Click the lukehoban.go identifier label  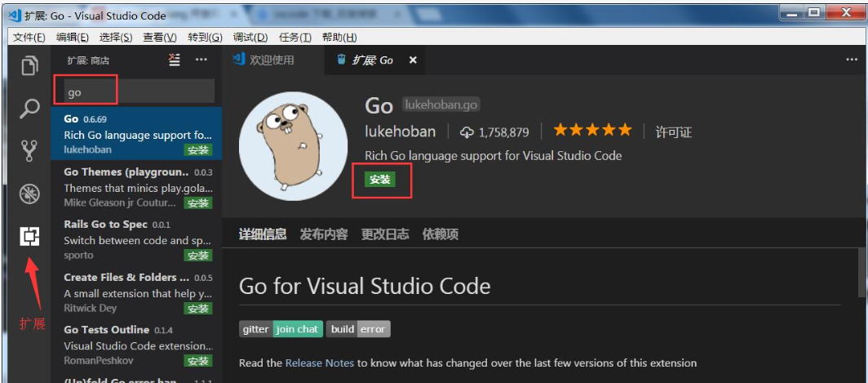tap(441, 105)
